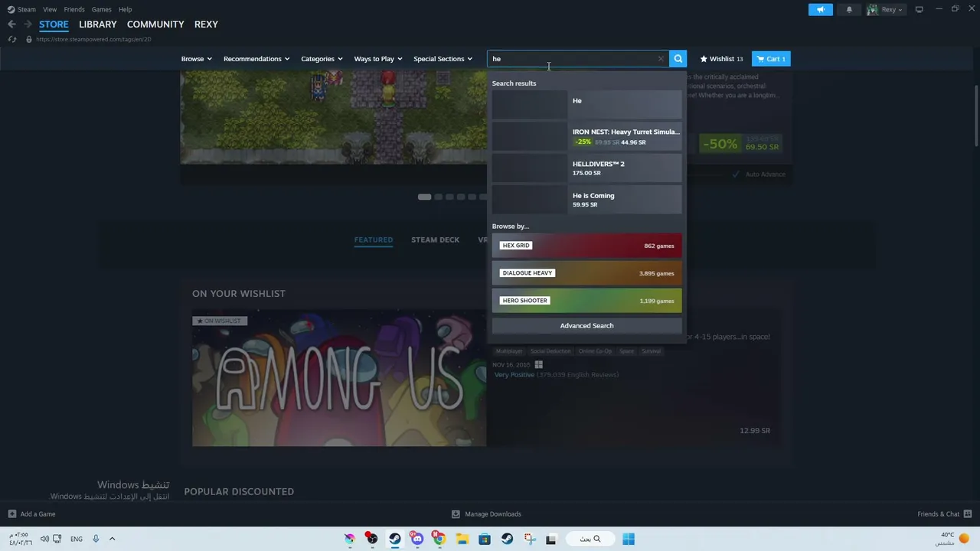Click the Add a Game link

[38, 514]
